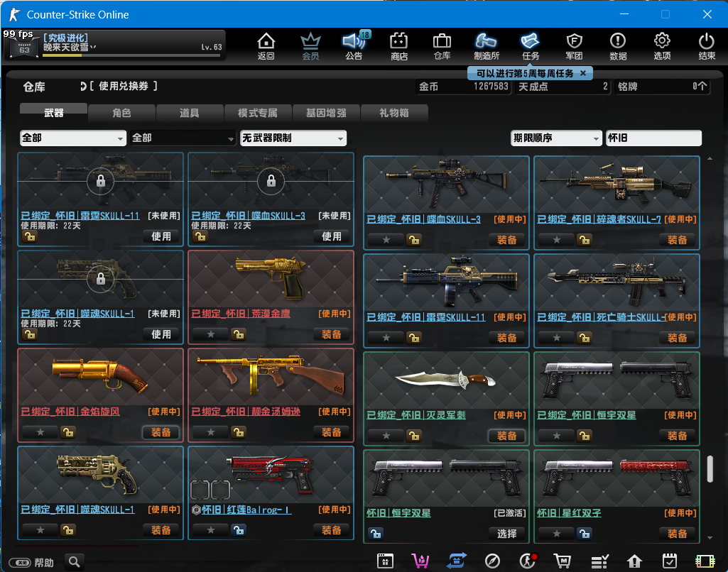The height and width of the screenshot is (572, 728).
Task: Open the 制造所 crafting icon
Action: pos(486,46)
